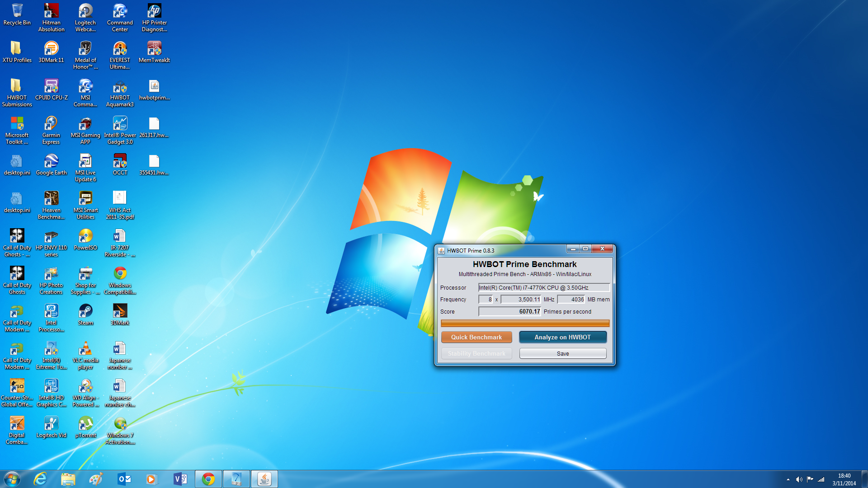Image resolution: width=868 pixels, height=488 pixels.
Task: Select the PowerISO desktop icon
Action: (x=85, y=239)
